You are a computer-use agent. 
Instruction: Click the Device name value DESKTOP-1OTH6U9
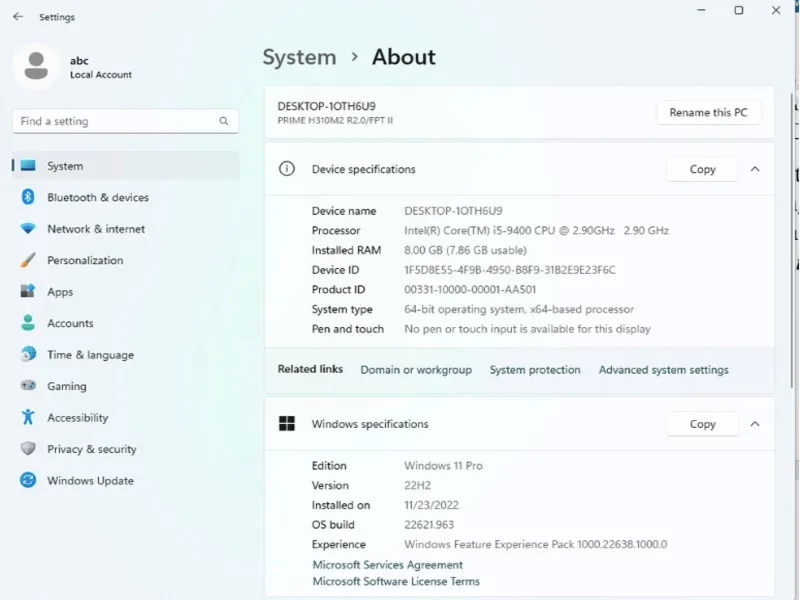pyautogui.click(x=453, y=211)
